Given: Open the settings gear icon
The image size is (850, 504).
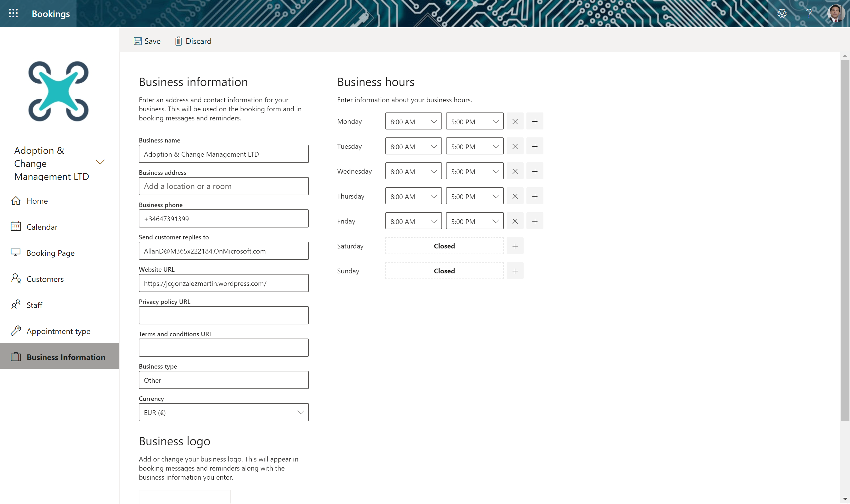Looking at the screenshot, I should 782,13.
